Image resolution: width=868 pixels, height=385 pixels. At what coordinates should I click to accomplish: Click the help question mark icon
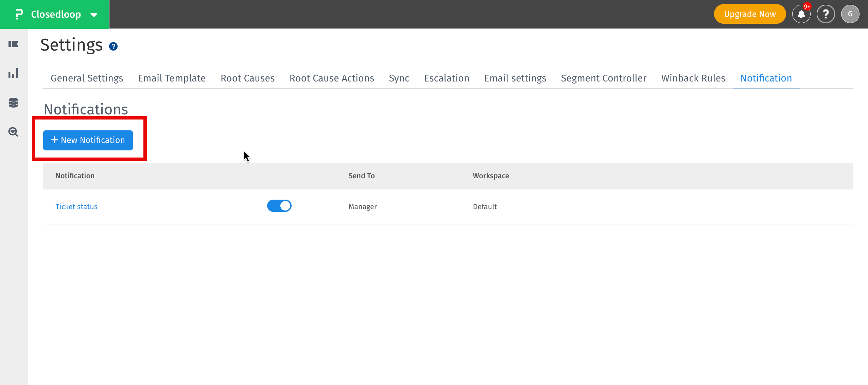pyautogui.click(x=826, y=14)
